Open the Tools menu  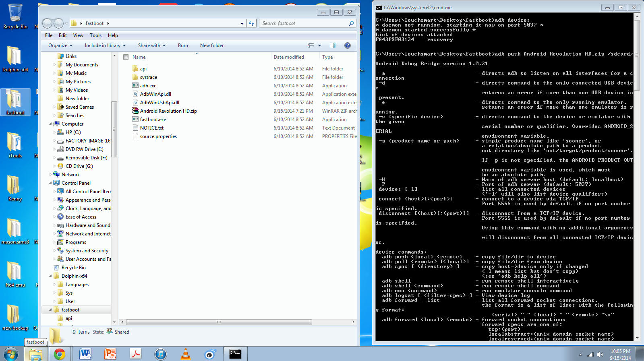95,35
